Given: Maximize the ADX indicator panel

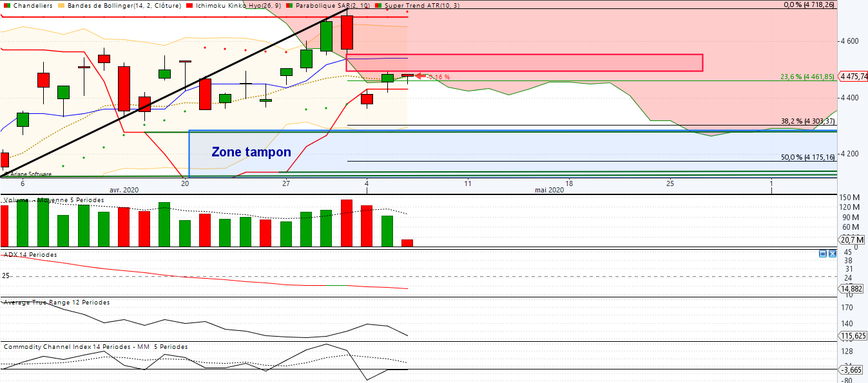Looking at the screenshot, I should coord(823,254).
